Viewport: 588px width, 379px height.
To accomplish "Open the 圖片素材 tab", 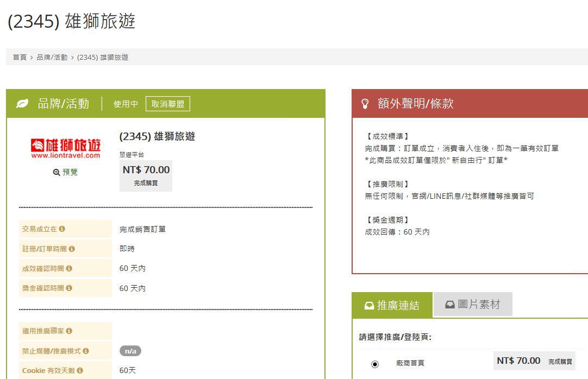I will click(x=473, y=304).
